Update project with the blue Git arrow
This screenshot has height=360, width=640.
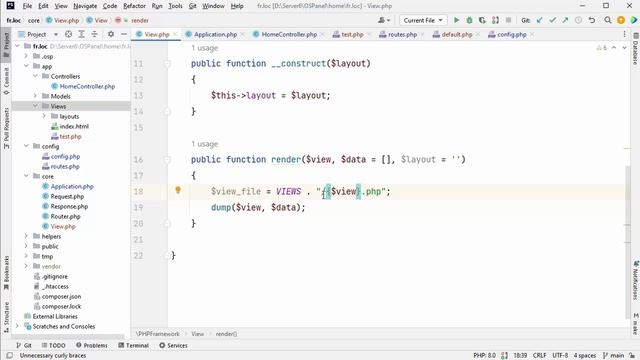coord(540,20)
